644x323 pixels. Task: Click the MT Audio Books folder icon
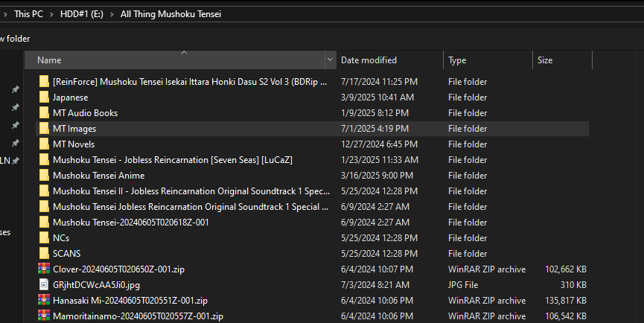click(44, 113)
